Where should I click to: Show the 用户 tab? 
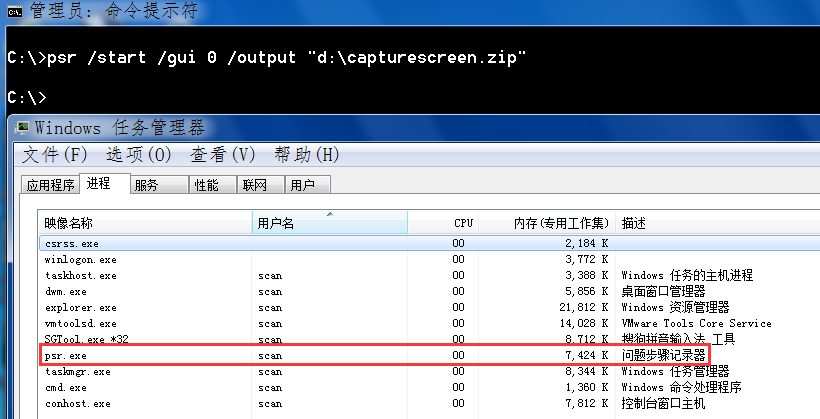point(308,185)
